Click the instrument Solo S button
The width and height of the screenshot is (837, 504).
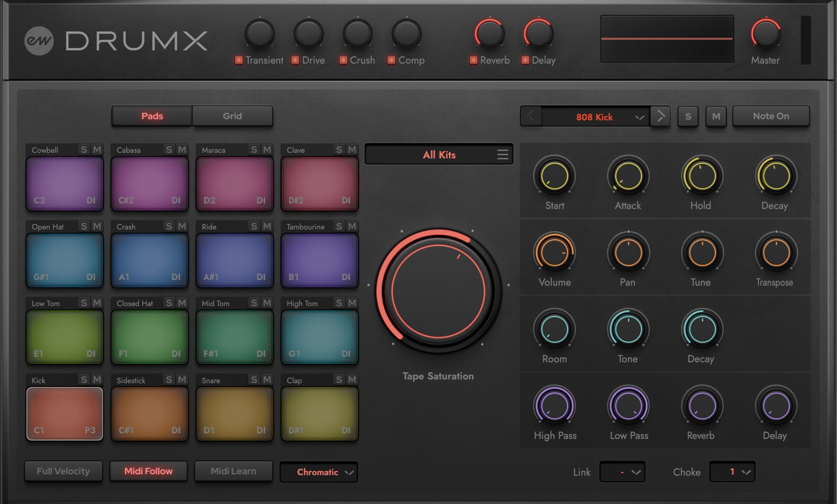click(x=688, y=117)
